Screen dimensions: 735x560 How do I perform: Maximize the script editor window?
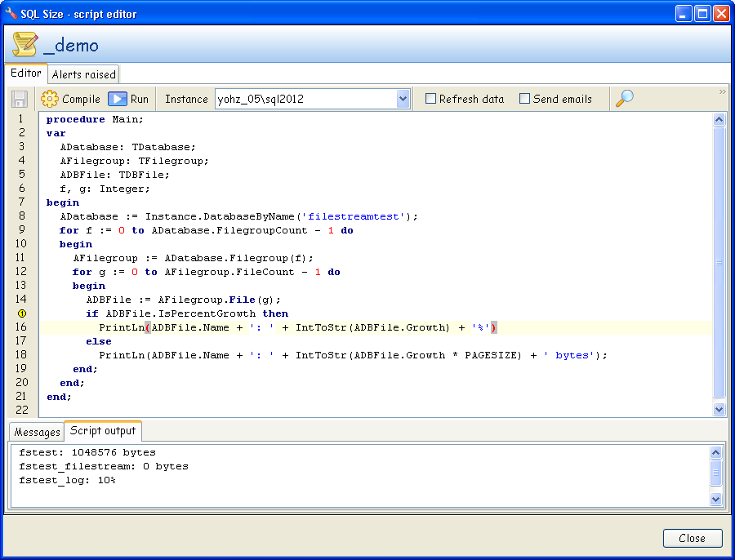pyautogui.click(x=702, y=14)
